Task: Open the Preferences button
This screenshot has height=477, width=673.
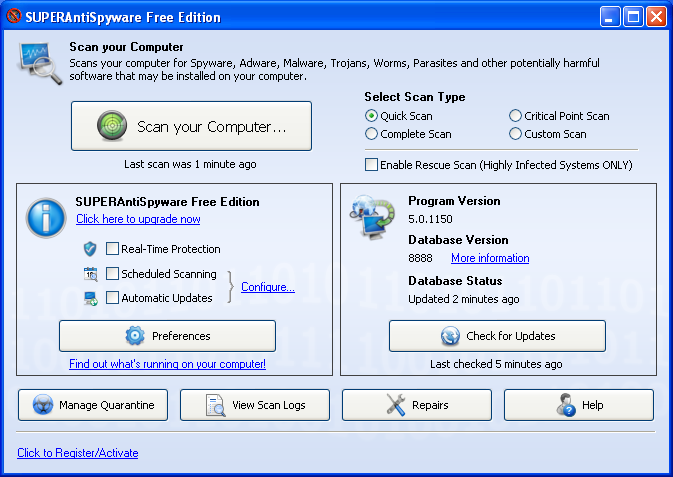Action: coord(167,336)
